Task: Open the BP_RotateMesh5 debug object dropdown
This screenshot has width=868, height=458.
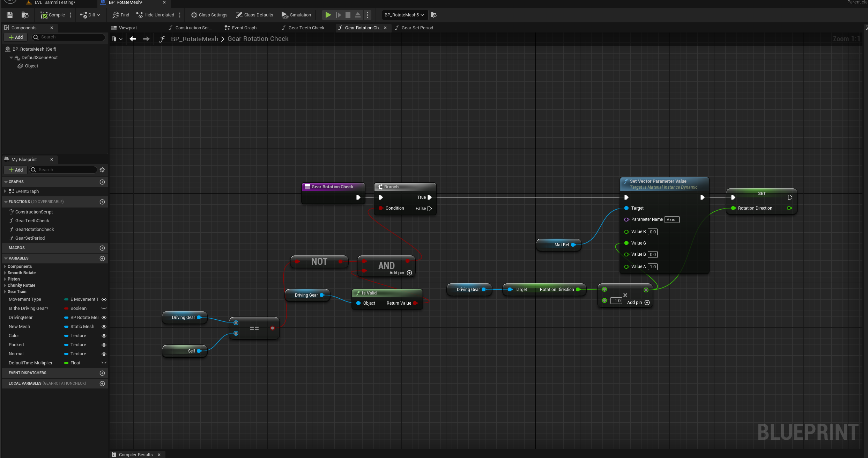Action: [404, 15]
